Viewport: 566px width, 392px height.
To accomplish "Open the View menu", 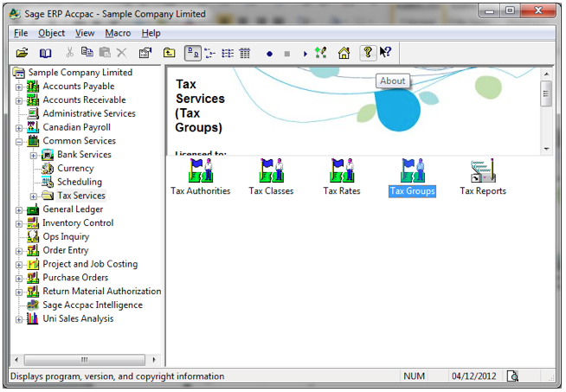I will (x=85, y=33).
